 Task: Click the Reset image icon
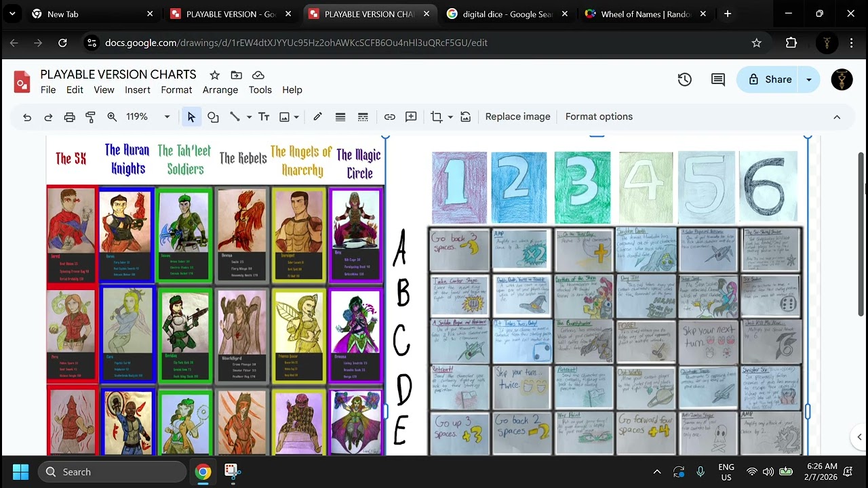tap(465, 117)
